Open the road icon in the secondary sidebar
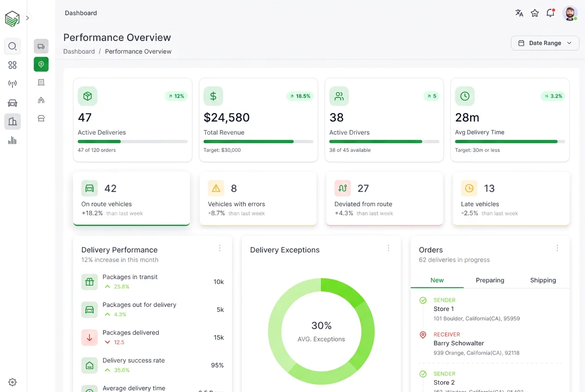 click(x=41, y=100)
